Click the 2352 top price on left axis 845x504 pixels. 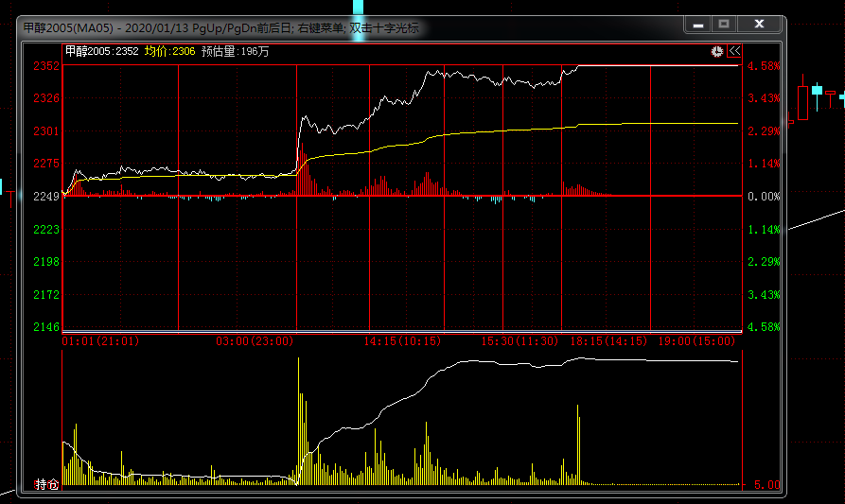tap(45, 66)
